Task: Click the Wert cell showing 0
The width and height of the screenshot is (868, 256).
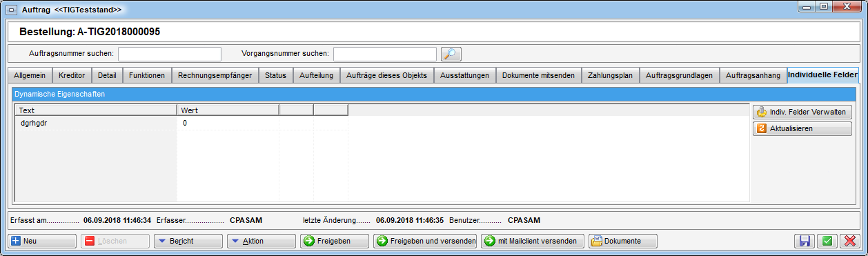Action: tap(228, 123)
